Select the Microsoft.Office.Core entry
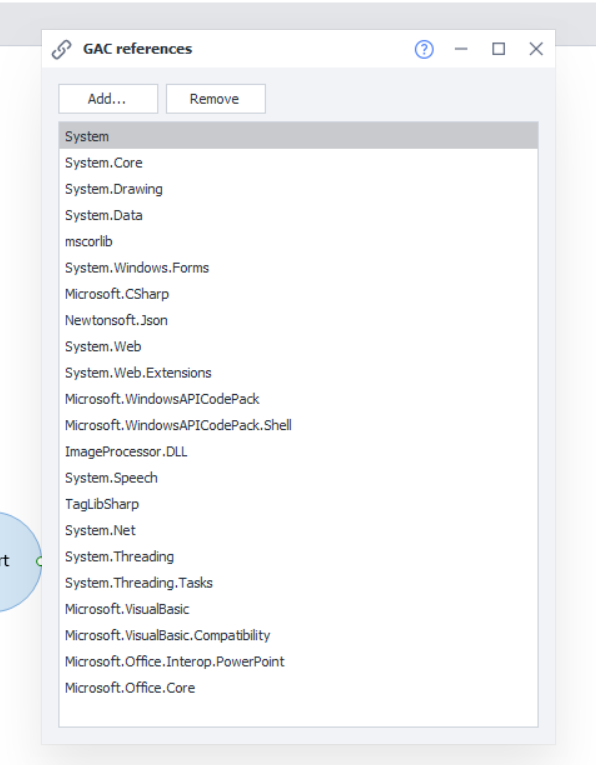The height and width of the screenshot is (765, 596). (298, 688)
